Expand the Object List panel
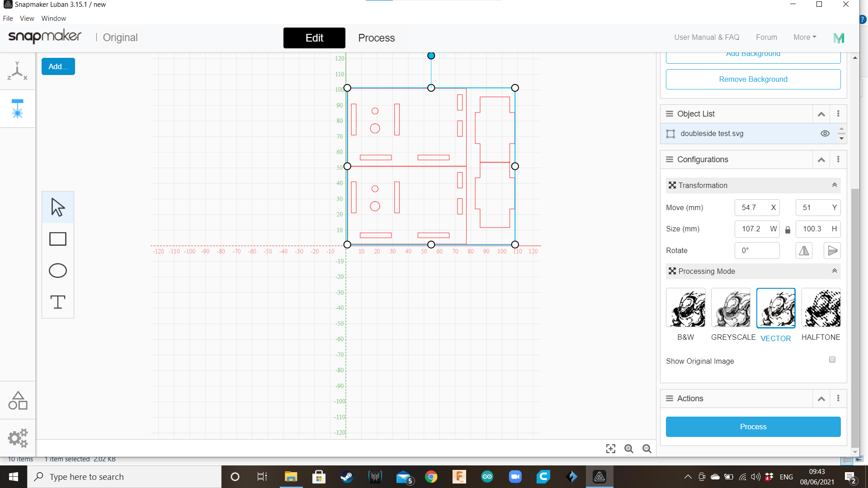This screenshot has height=488, width=868. pyautogui.click(x=821, y=114)
